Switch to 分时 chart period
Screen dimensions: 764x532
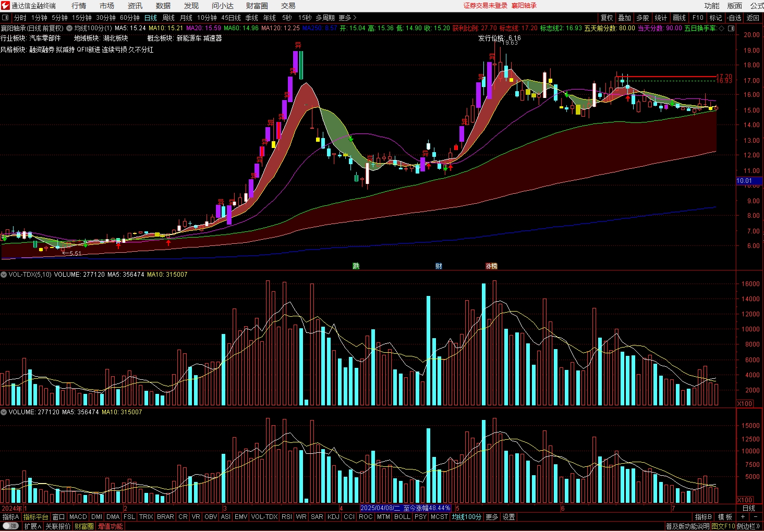20,18
